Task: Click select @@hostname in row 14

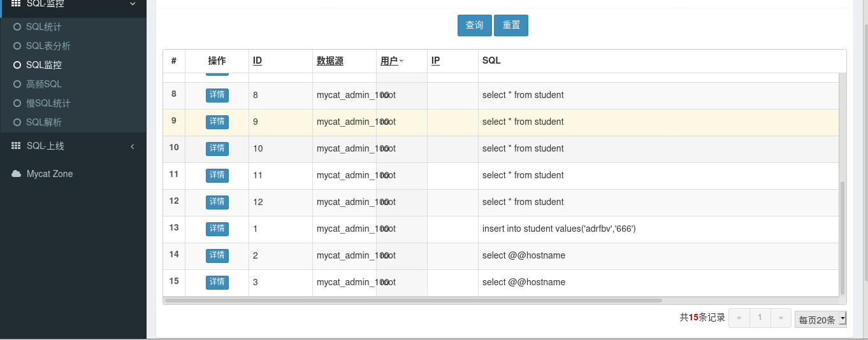Action: click(524, 255)
